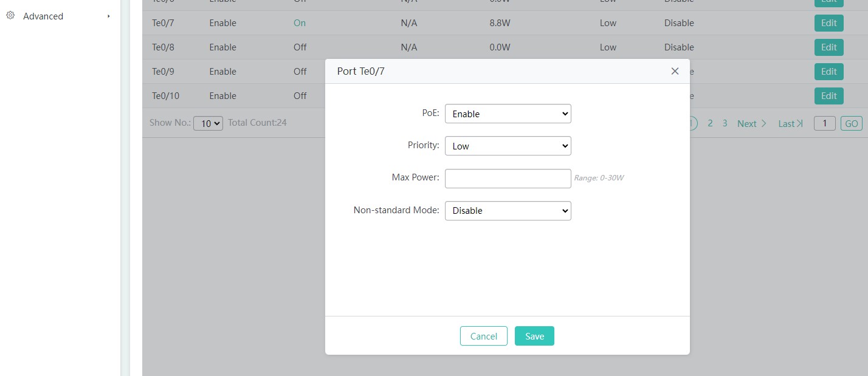Screen dimensions: 868x376
Task: Click the Advanced gear icon in sidebar
Action: tap(10, 16)
